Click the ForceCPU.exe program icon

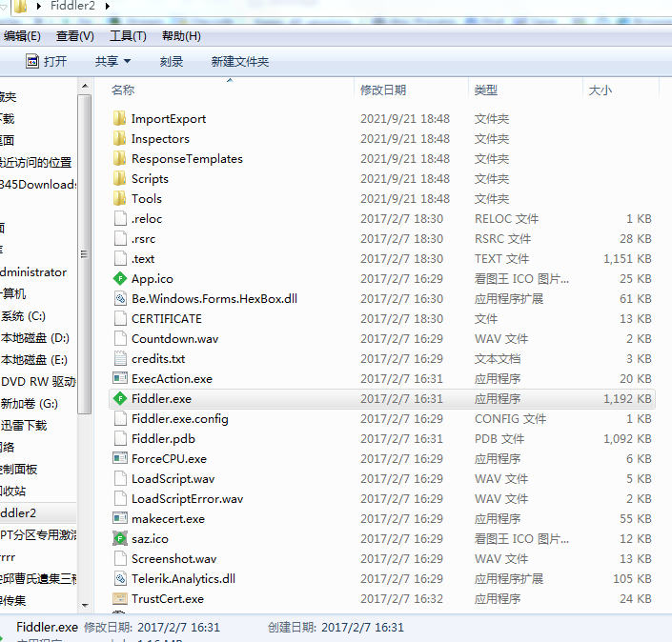pyautogui.click(x=120, y=459)
